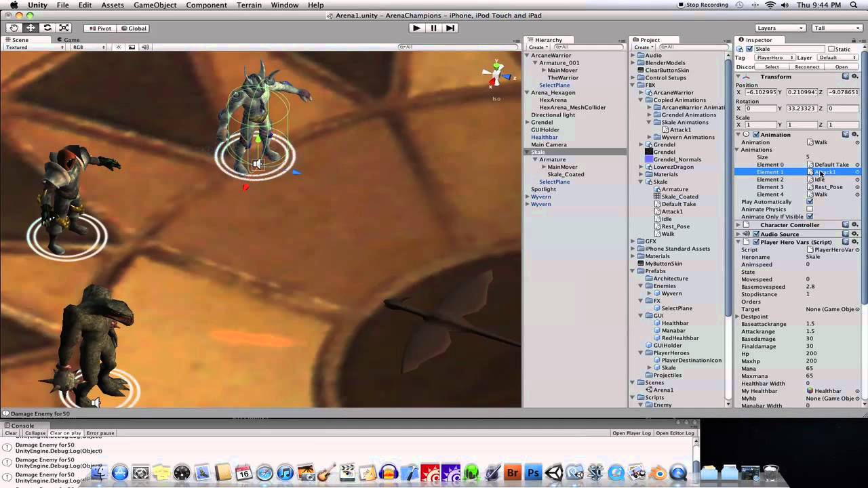Open the Animation component gear settings
Image resolution: width=868 pixels, height=488 pixels.
[855, 135]
